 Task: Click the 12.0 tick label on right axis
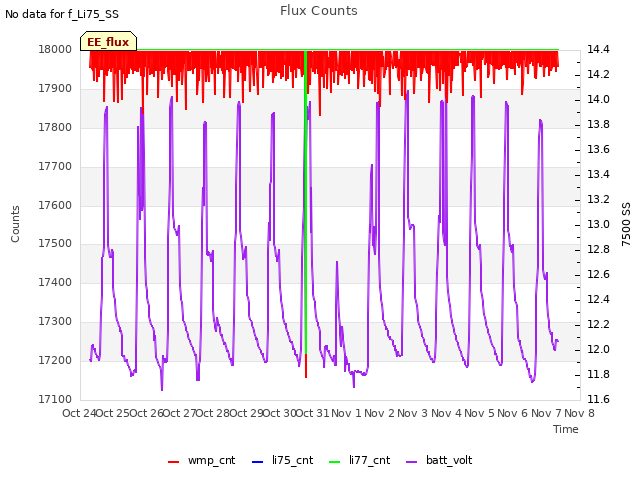pos(598,349)
